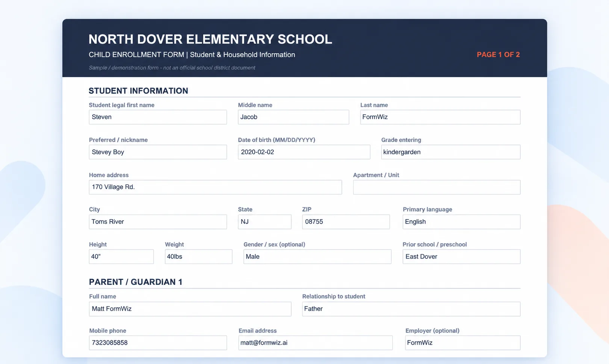Select the State field showing NJ
This screenshot has width=609, height=364.
tap(264, 222)
